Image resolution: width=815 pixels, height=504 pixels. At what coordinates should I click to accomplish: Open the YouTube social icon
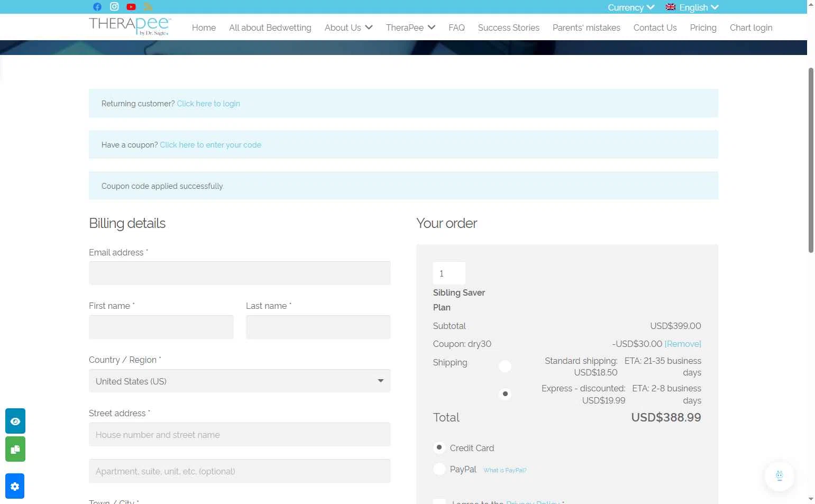tap(131, 7)
